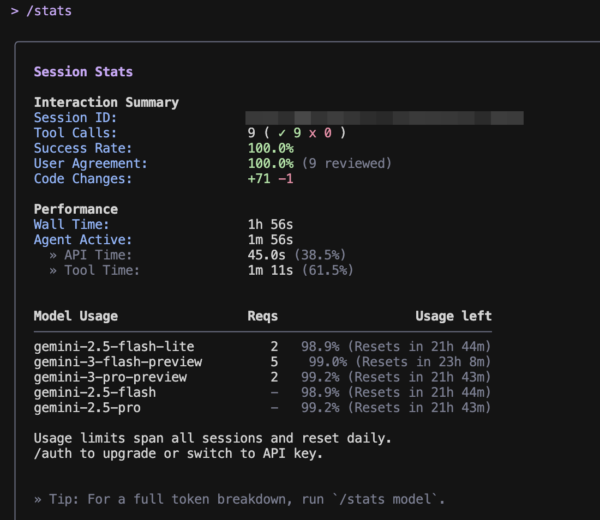Click the » marker before the Tip line

tap(38, 498)
